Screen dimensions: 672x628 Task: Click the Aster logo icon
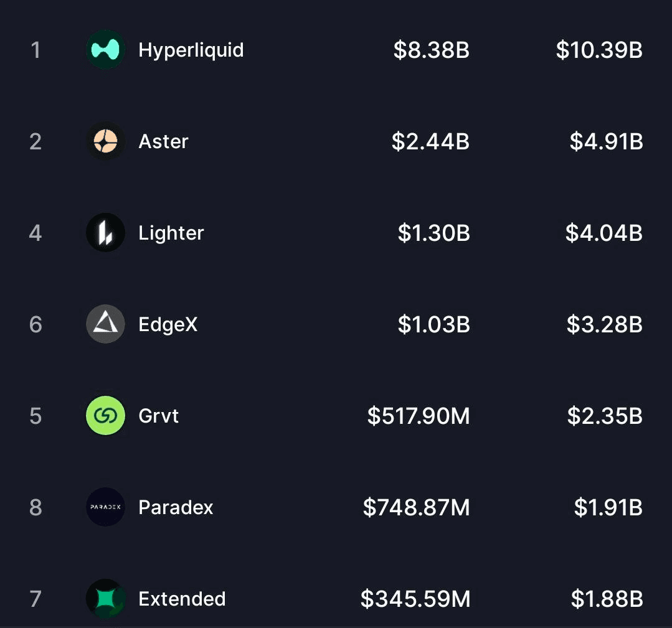[x=105, y=141]
